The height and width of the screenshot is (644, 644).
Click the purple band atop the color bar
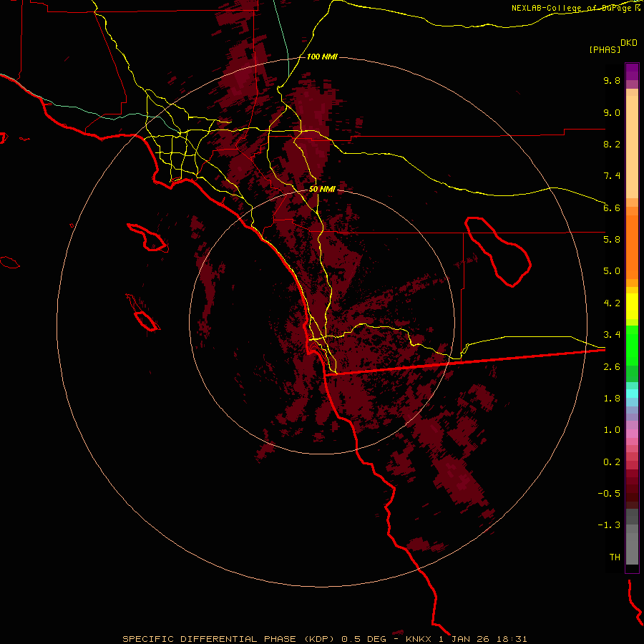(632, 72)
